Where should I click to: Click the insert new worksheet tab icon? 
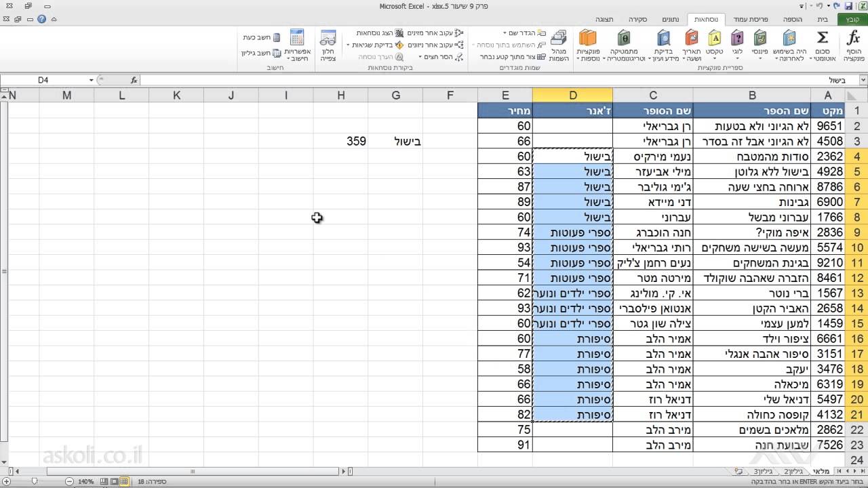(739, 471)
